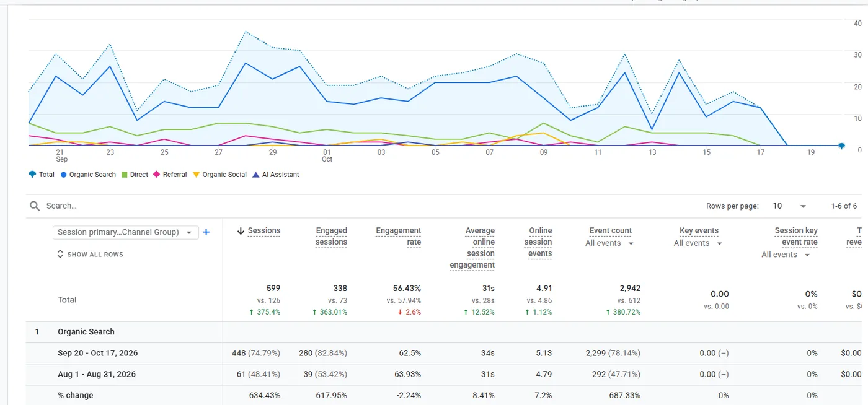Click the Show All Rows expand icon
868x405 pixels.
pos(60,254)
